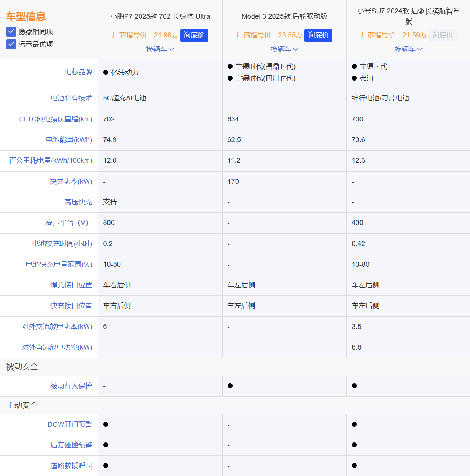Click 厂商指导价: 21.98万 price text
This screenshot has width=470, height=476.
pos(145,35)
